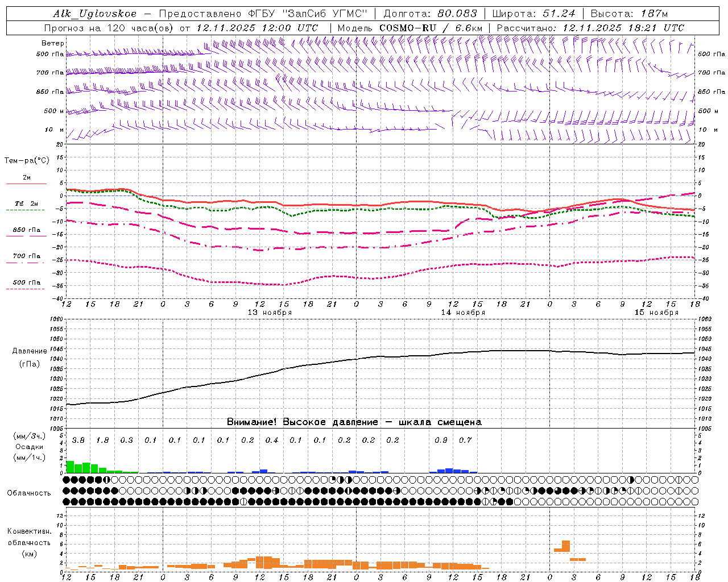Image resolution: width=728 pixels, height=582 pixels.
Task: Click the 0.3 precipitation total
Action: click(x=127, y=440)
